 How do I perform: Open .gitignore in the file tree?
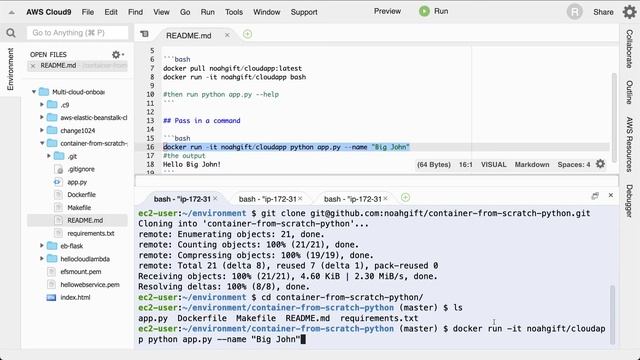coord(81,169)
